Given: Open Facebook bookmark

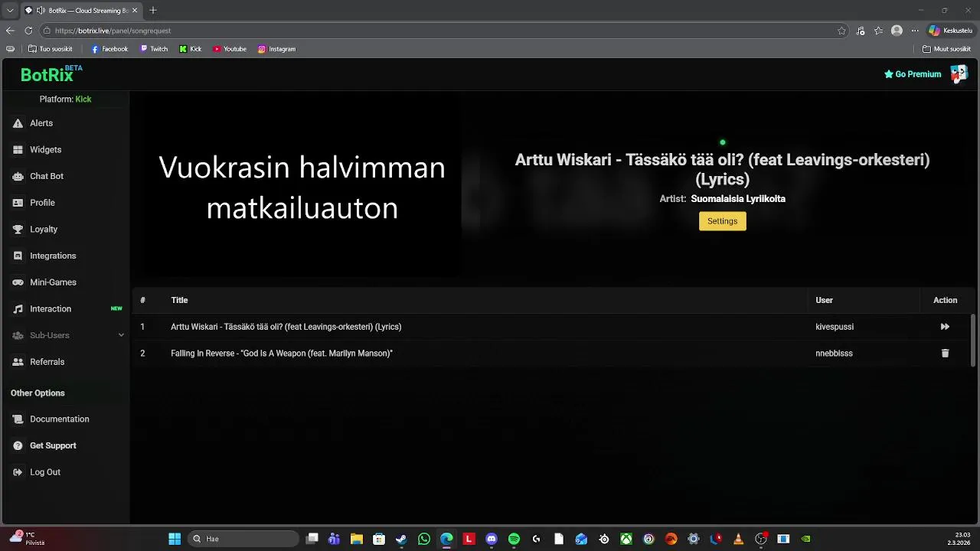Looking at the screenshot, I should pos(109,49).
